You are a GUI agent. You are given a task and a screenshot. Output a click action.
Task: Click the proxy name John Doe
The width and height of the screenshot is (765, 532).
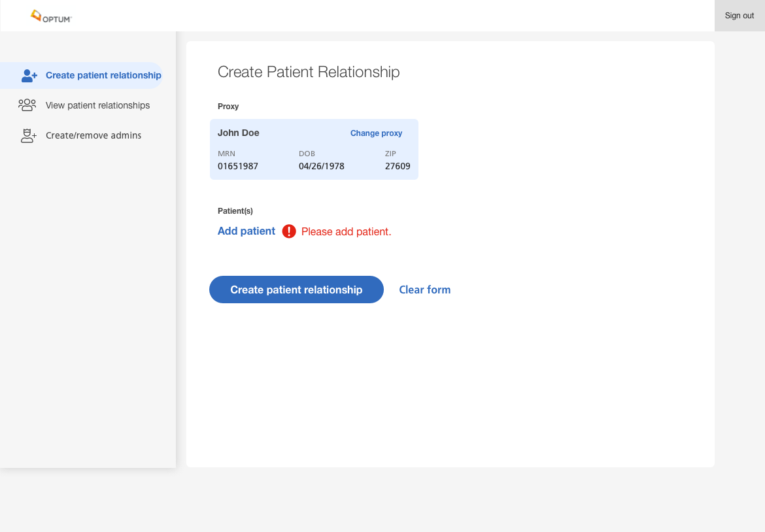pos(239,133)
